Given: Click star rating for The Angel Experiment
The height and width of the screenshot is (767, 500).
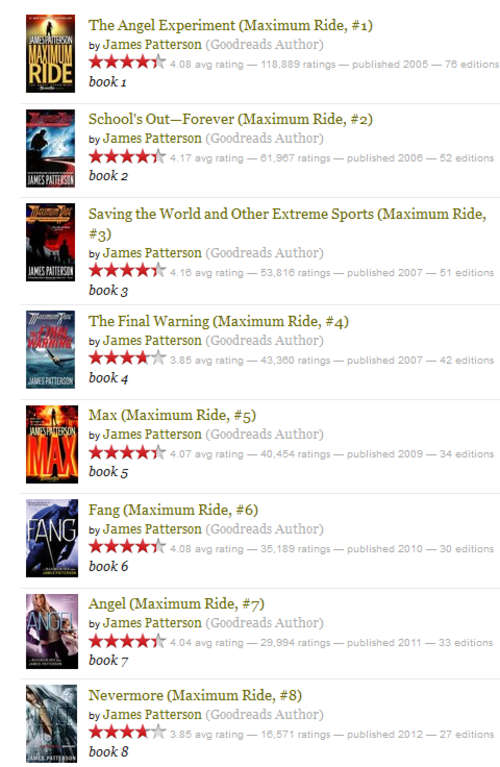Looking at the screenshot, I should [127, 62].
